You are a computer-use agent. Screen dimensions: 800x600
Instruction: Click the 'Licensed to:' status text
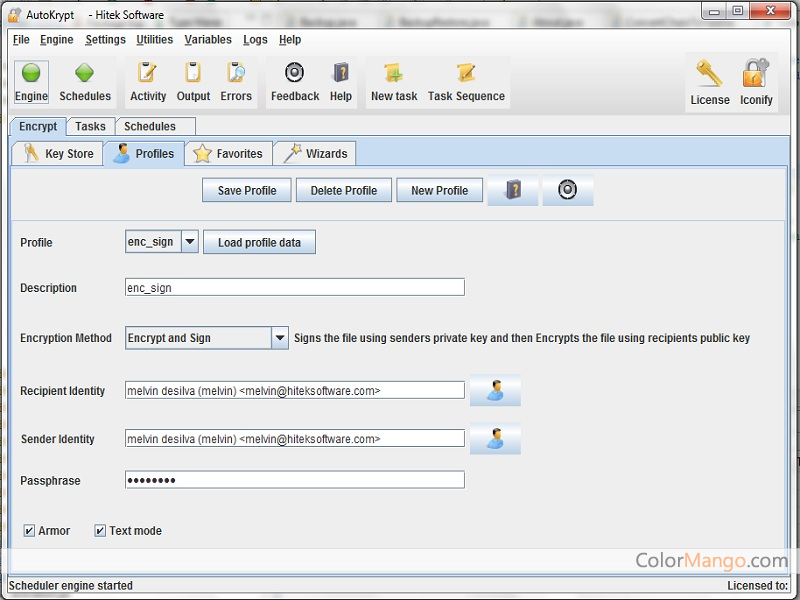tap(758, 585)
